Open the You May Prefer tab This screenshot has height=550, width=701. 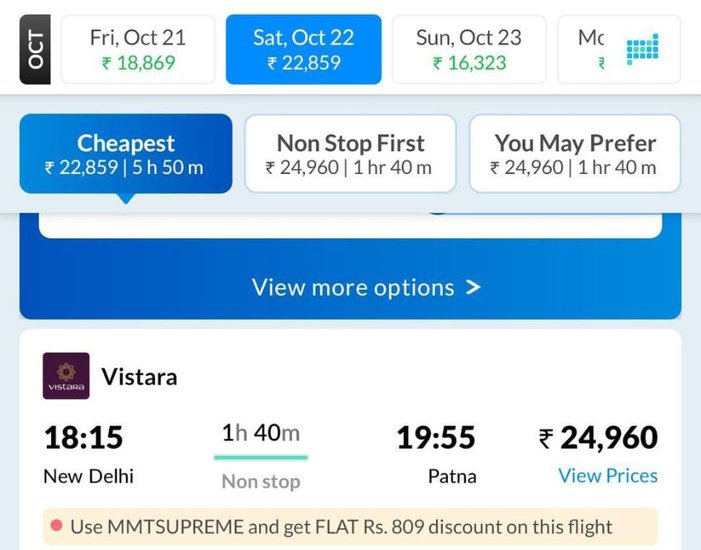pyautogui.click(x=574, y=154)
